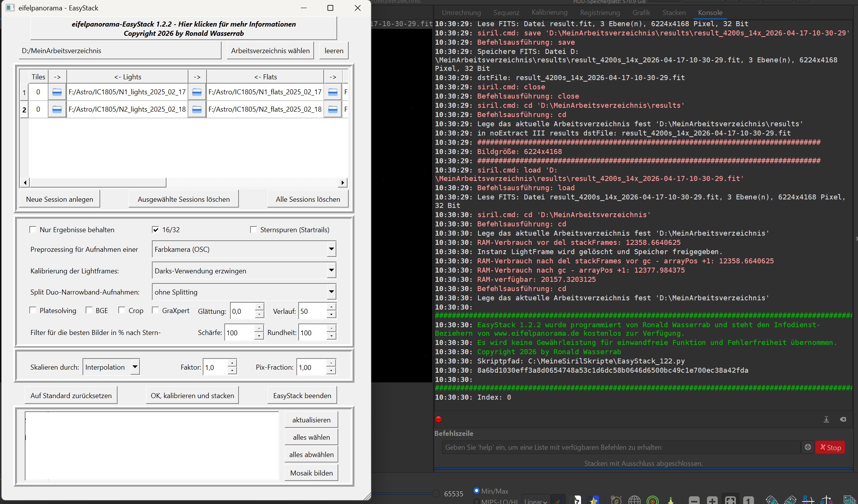Open the Registrierung tab
Image resolution: width=858 pixels, height=504 pixels.
[600, 13]
